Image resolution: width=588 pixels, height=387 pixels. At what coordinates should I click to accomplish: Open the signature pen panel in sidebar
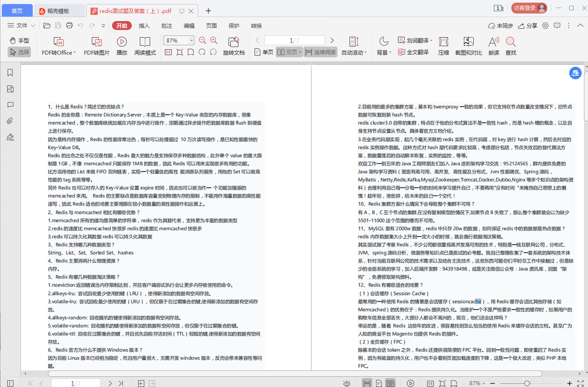(x=10, y=137)
